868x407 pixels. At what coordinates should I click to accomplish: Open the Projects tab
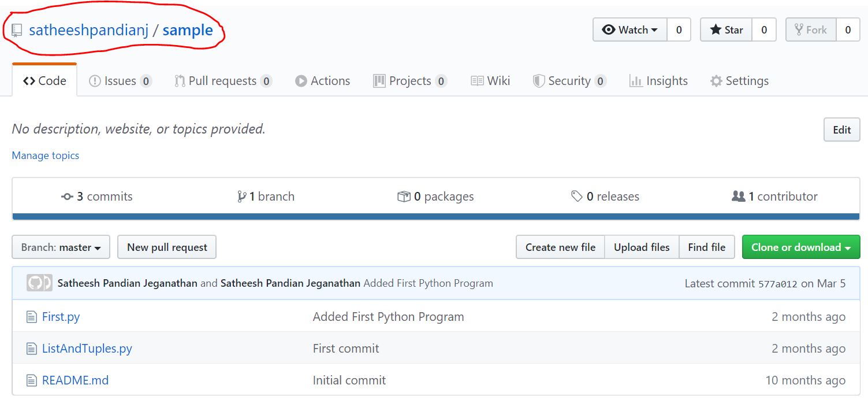pos(410,81)
